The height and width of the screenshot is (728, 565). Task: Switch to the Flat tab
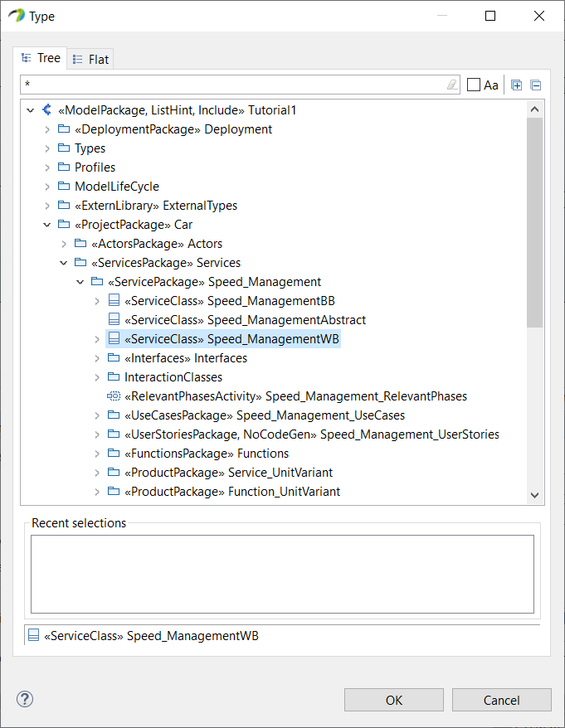point(90,60)
